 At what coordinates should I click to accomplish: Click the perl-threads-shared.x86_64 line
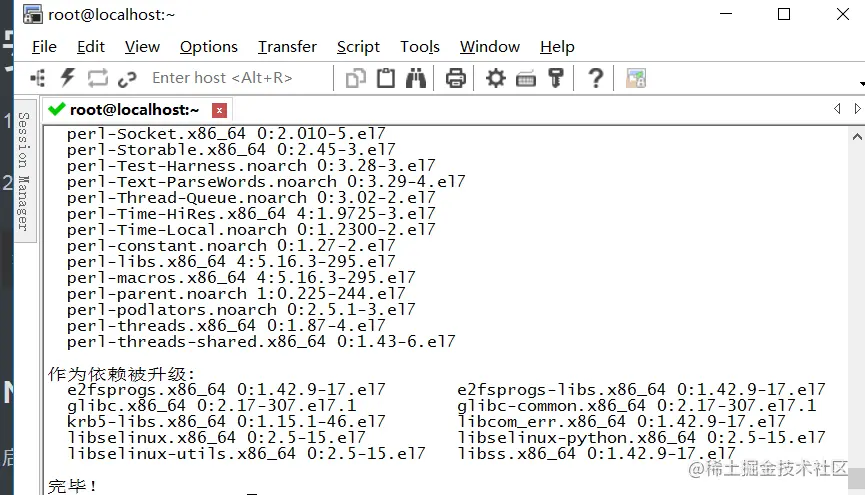[x=261, y=342]
